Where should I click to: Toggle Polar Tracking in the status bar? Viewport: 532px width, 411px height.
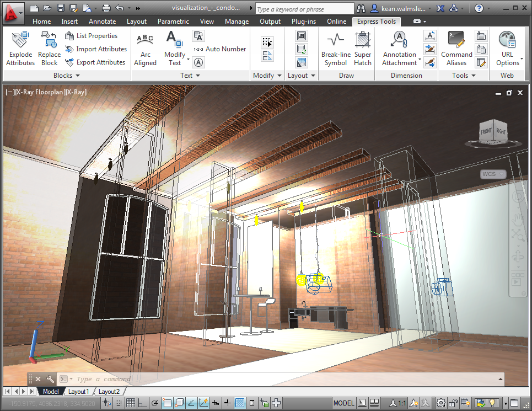click(155, 403)
